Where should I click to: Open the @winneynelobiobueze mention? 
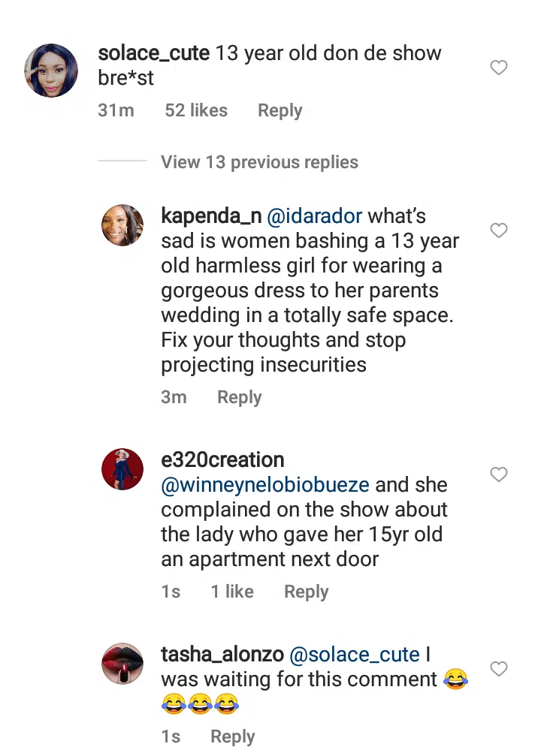265,485
